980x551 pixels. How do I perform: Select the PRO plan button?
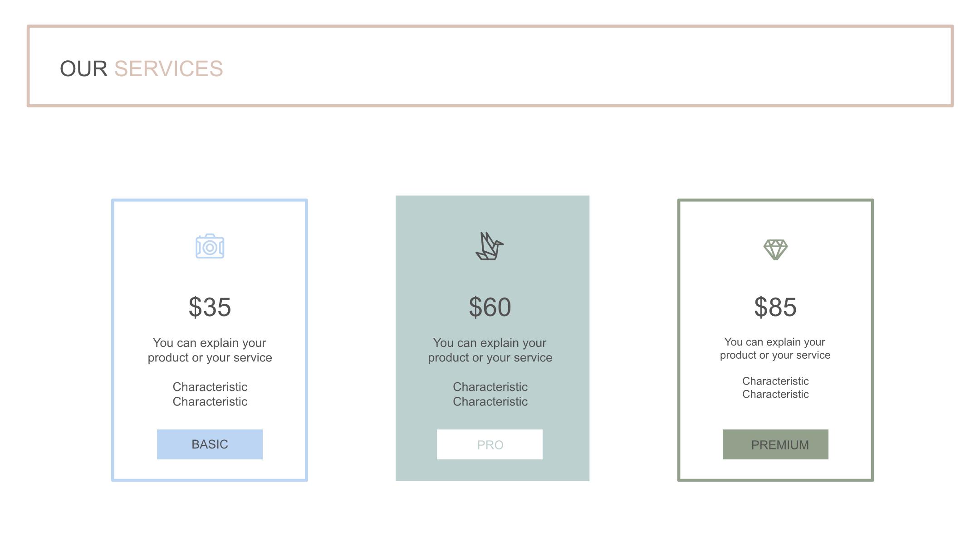coord(490,444)
